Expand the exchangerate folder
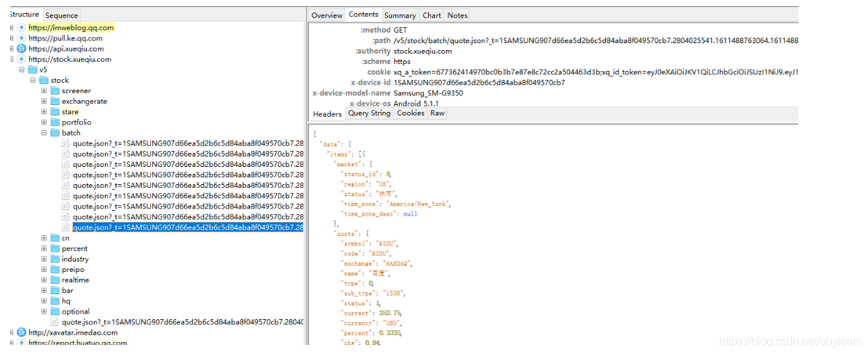 44,102
